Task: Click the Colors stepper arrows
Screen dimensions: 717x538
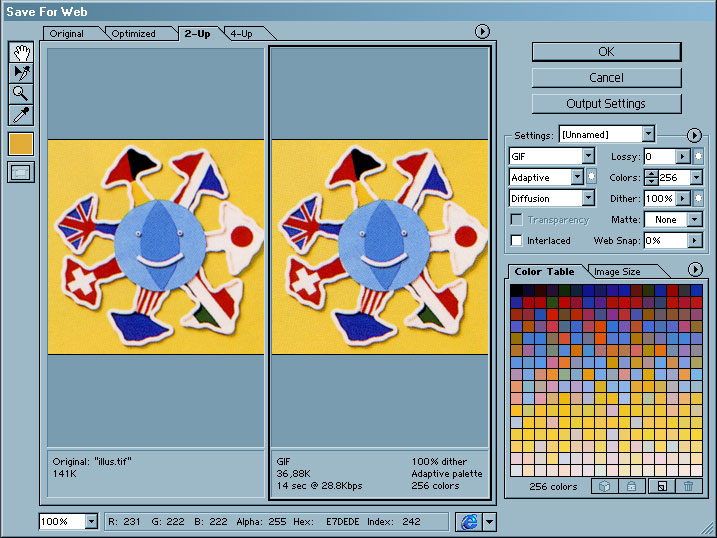Action: [x=651, y=177]
